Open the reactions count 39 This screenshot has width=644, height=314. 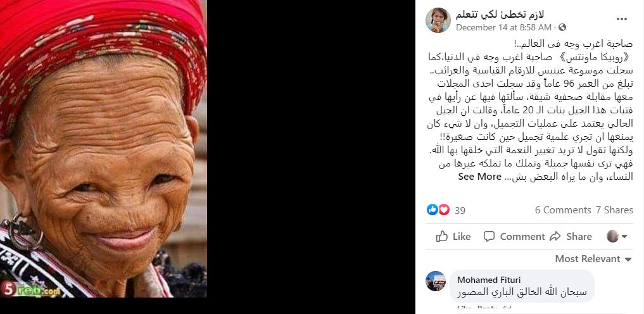(460, 211)
